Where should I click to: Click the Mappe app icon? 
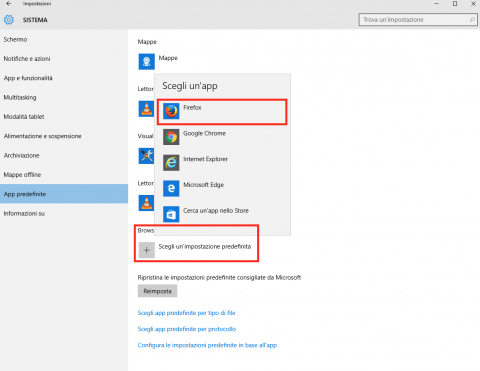146,61
